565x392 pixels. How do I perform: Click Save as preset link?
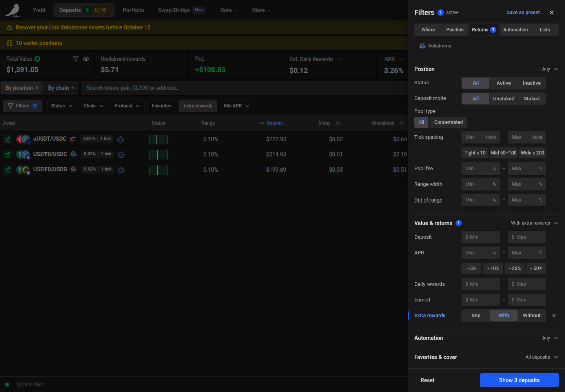tap(523, 13)
